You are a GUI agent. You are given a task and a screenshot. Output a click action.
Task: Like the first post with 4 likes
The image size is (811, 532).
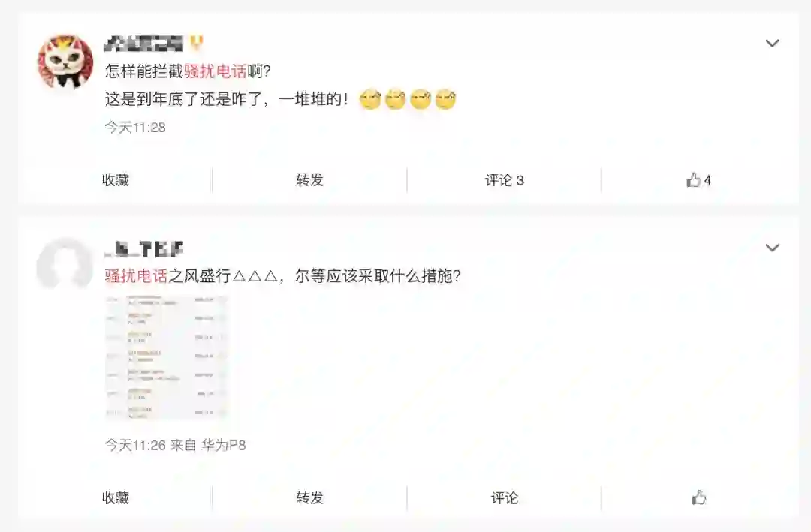pyautogui.click(x=699, y=180)
